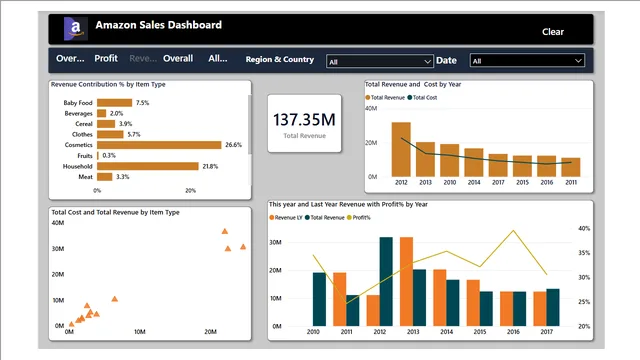640x360 pixels.
Task: Click the Meat 3.3% bar
Action: [104, 177]
